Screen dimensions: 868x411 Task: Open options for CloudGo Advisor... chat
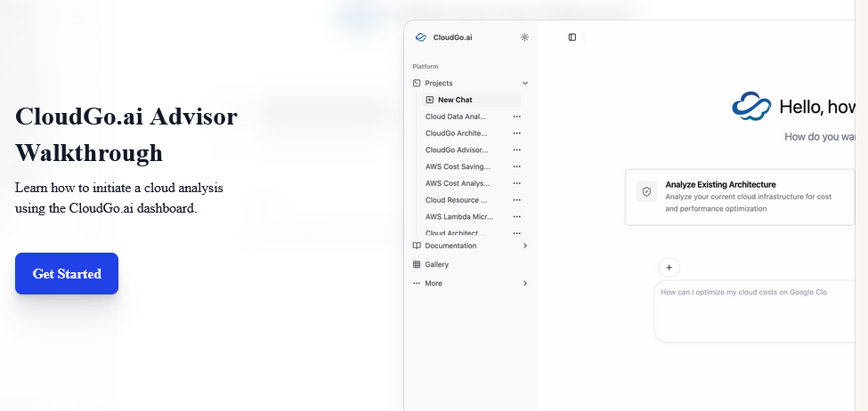tap(517, 150)
